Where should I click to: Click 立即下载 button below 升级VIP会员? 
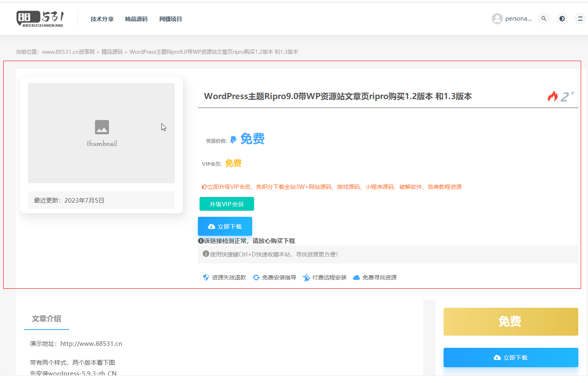225,226
